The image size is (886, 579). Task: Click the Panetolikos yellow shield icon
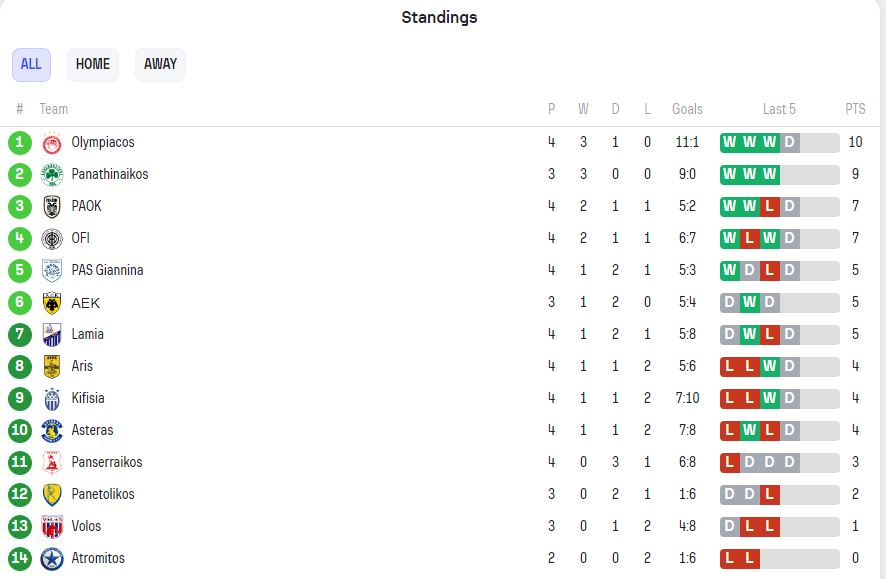[52, 495]
